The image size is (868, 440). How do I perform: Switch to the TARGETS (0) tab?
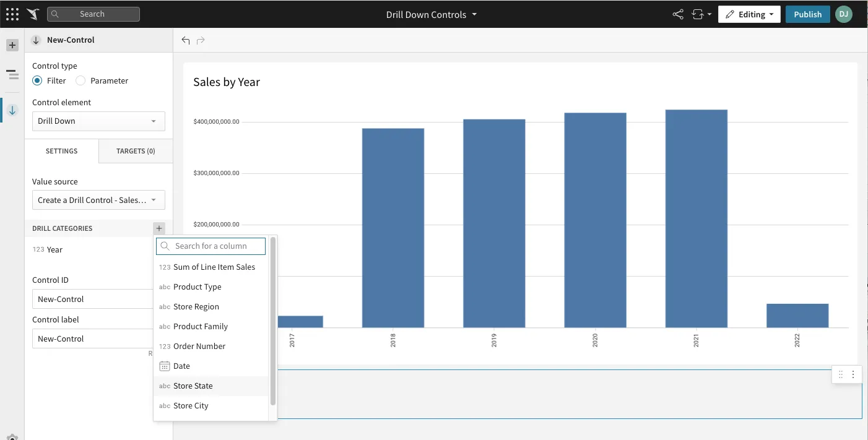(x=136, y=151)
